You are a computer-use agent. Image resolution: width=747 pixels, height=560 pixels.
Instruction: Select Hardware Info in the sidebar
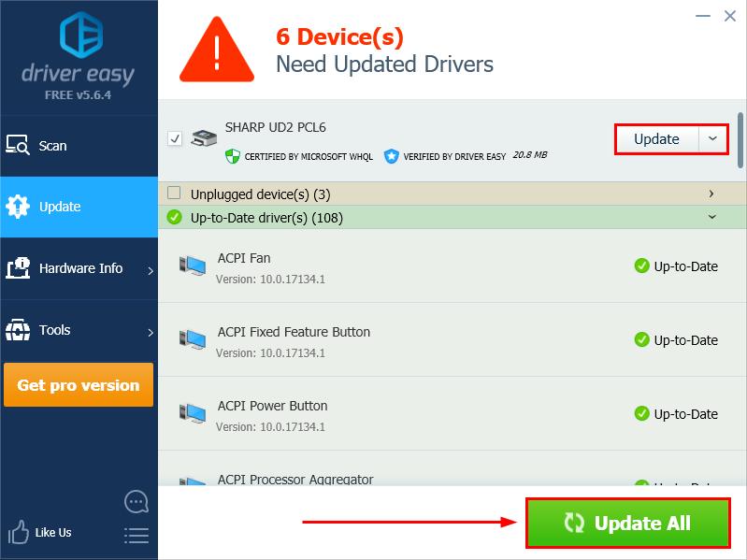coord(80,268)
